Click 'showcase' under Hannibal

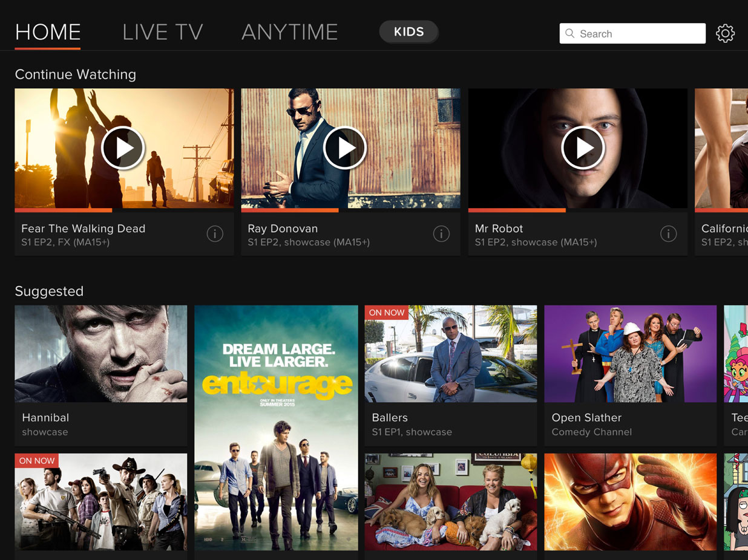(45, 432)
